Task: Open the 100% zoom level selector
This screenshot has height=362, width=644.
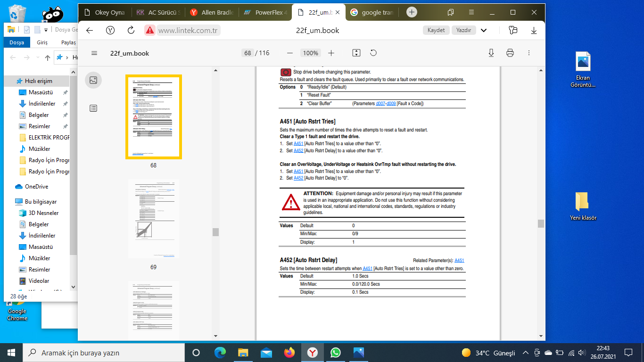Action: (x=311, y=53)
